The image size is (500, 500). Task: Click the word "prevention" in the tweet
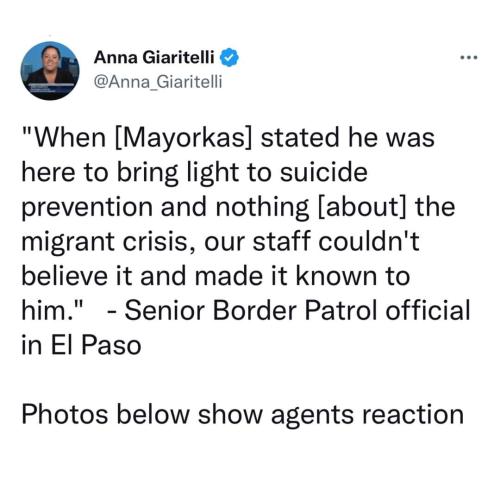pyautogui.click(x=87, y=208)
